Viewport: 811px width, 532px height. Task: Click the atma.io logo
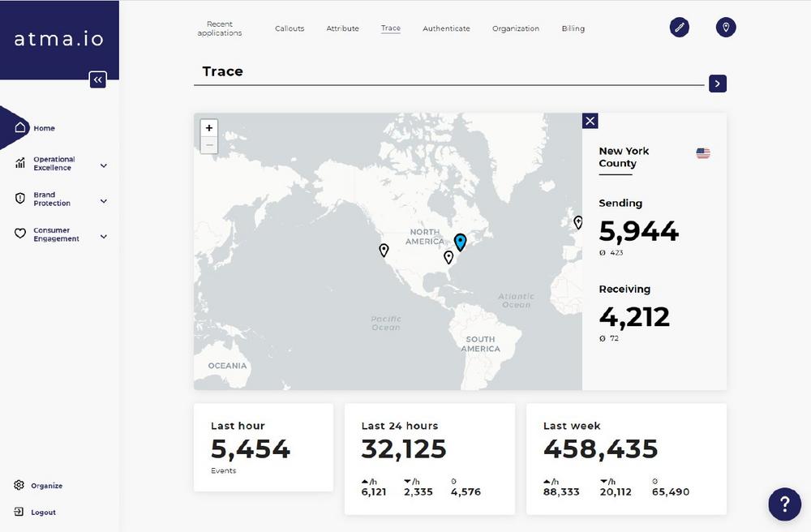click(59, 39)
